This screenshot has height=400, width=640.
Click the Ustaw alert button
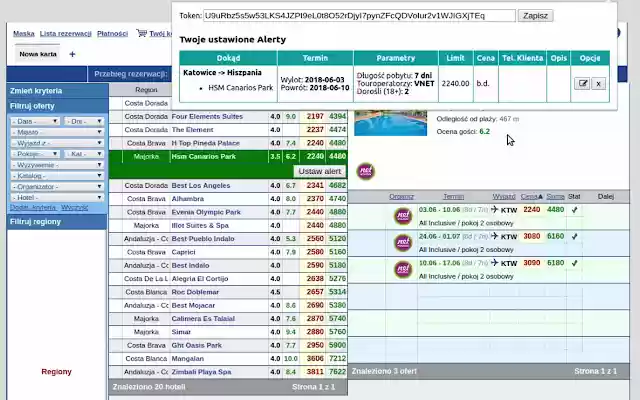click(x=320, y=171)
